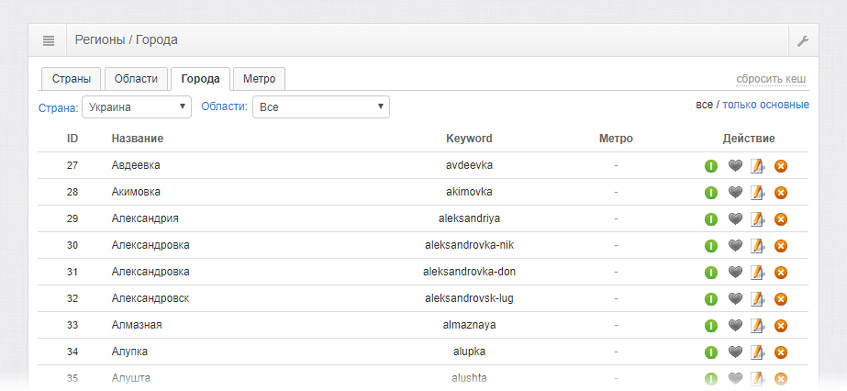
Task: Toggle enabled status for aleksandrovka-nik row
Action: 711,246
